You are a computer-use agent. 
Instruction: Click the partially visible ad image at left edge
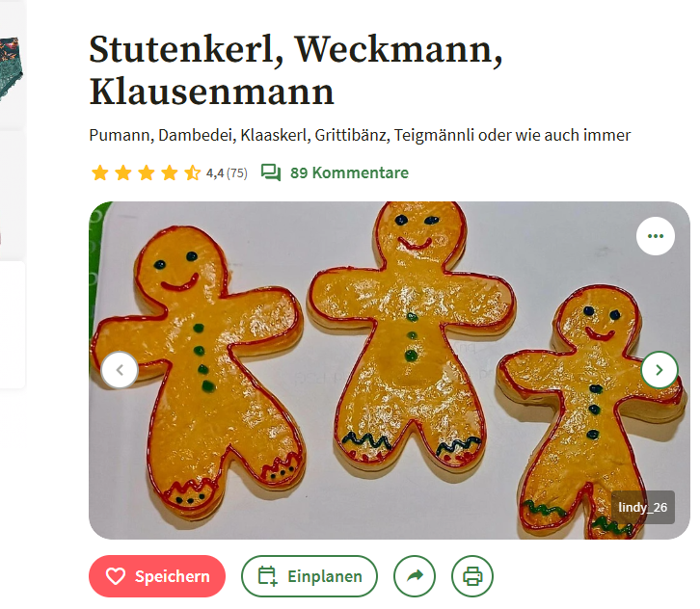pyautogui.click(x=12, y=66)
